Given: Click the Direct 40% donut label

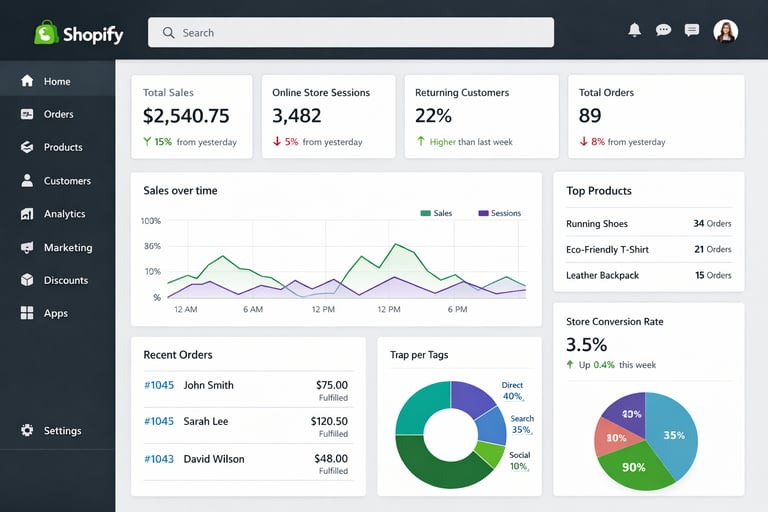Looking at the screenshot, I should [x=513, y=391].
